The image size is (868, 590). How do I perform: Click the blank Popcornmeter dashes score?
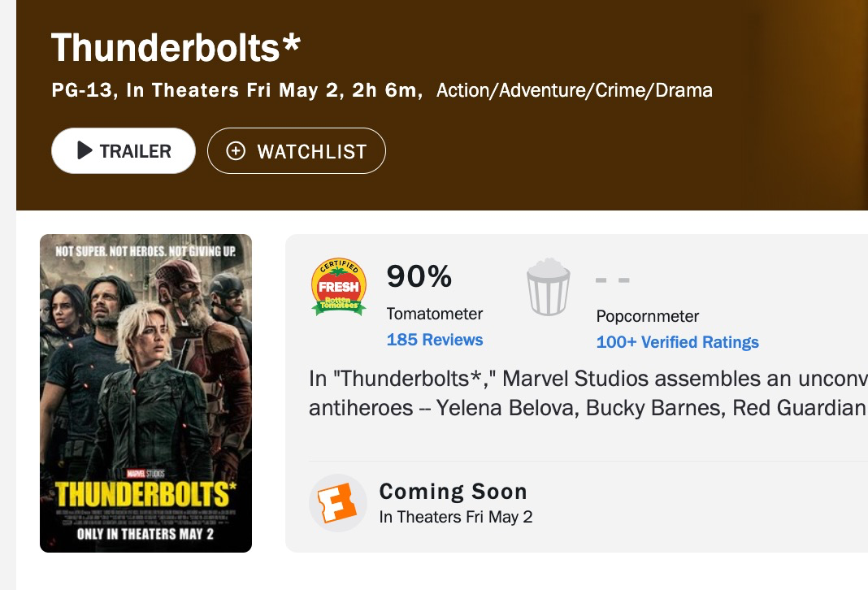(612, 280)
